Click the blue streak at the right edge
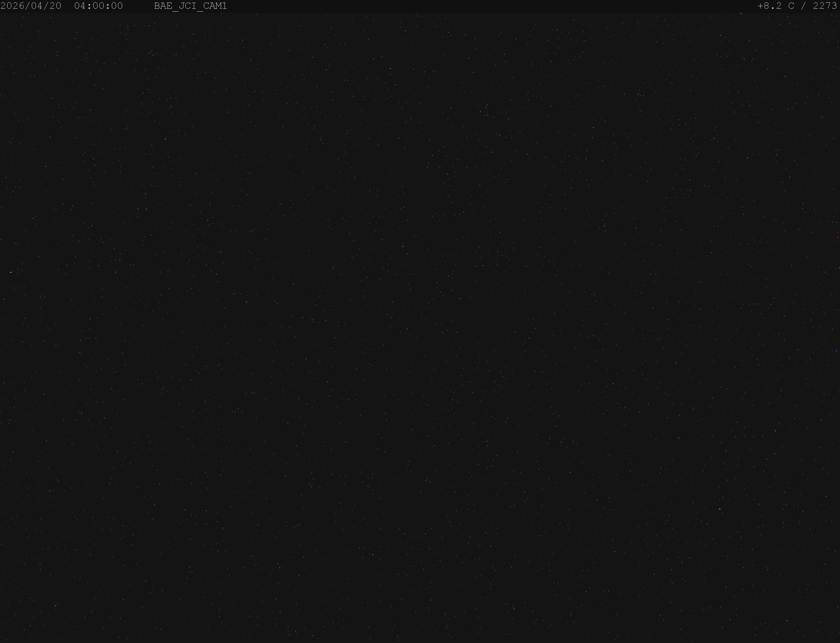This screenshot has width=840, height=643. (836, 351)
